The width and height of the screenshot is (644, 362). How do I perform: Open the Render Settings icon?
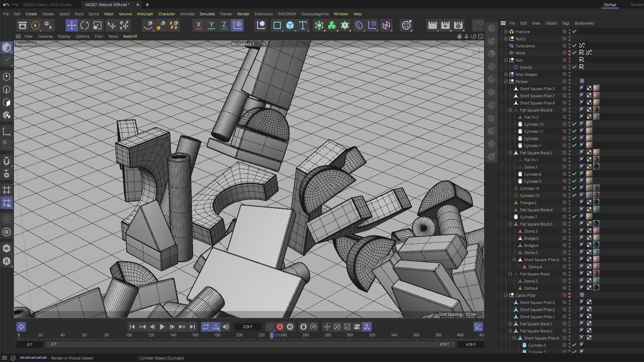click(458, 25)
